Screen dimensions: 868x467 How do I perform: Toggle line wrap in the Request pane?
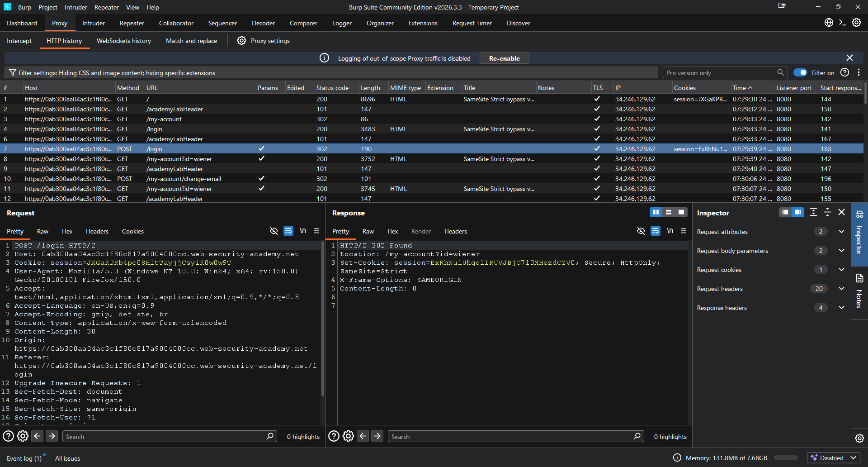[x=288, y=231]
